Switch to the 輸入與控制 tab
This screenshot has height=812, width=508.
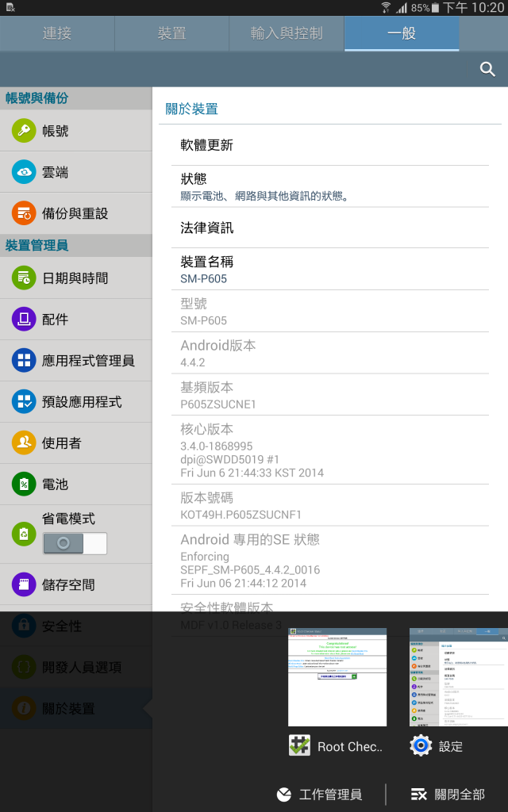287,33
